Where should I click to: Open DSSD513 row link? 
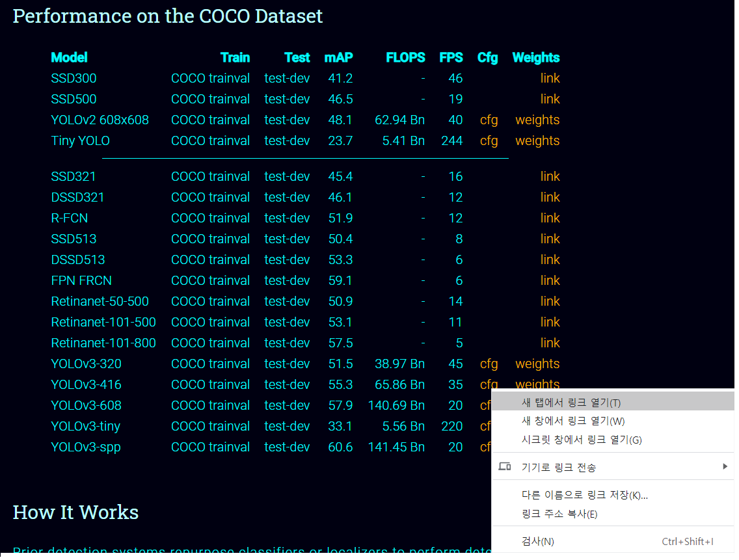point(550,260)
